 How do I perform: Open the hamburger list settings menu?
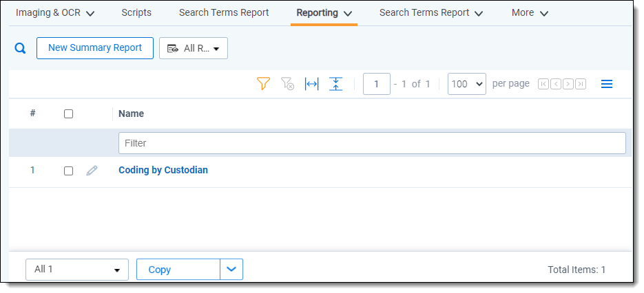pos(607,84)
